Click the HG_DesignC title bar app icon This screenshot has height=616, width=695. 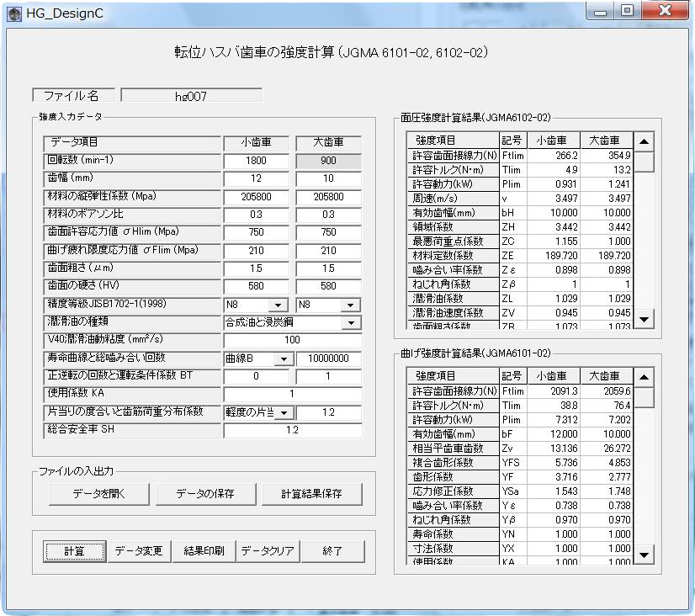[14, 14]
